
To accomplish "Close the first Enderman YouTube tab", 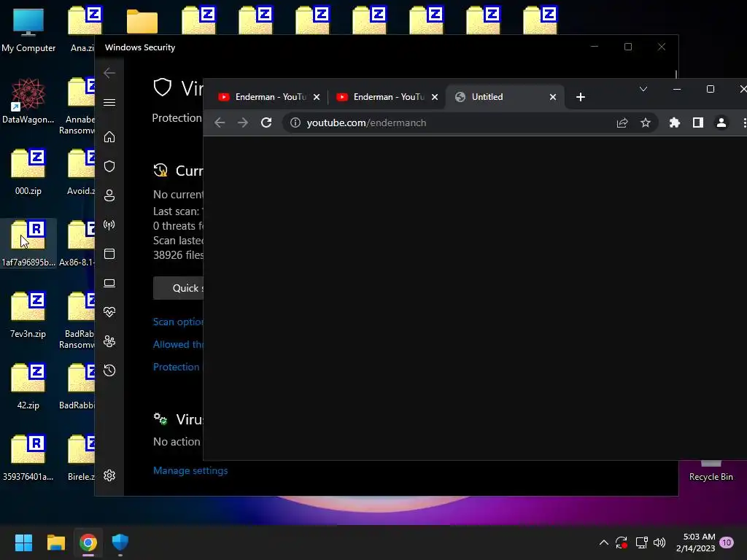I will click(x=317, y=97).
